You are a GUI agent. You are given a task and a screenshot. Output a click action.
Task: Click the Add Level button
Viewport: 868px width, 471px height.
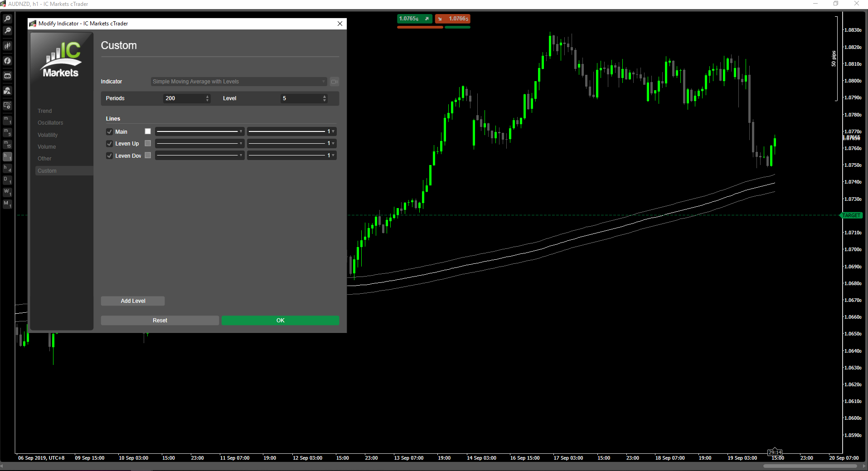[132, 301]
